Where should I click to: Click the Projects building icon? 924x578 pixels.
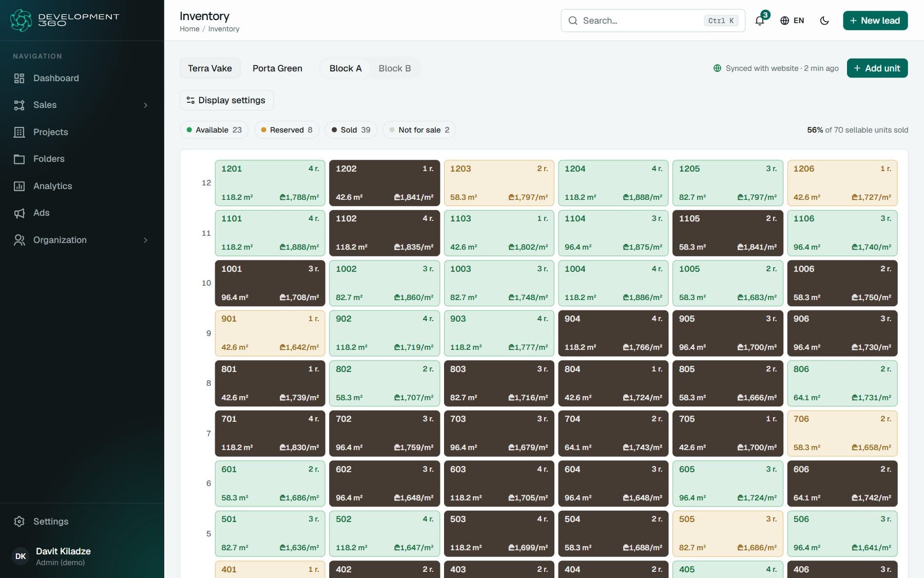pos(19,132)
